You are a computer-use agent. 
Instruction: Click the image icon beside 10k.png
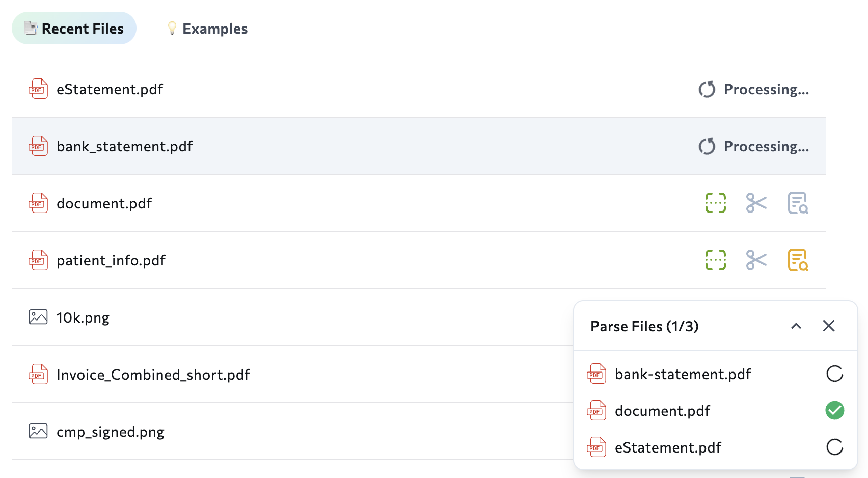pyautogui.click(x=37, y=317)
